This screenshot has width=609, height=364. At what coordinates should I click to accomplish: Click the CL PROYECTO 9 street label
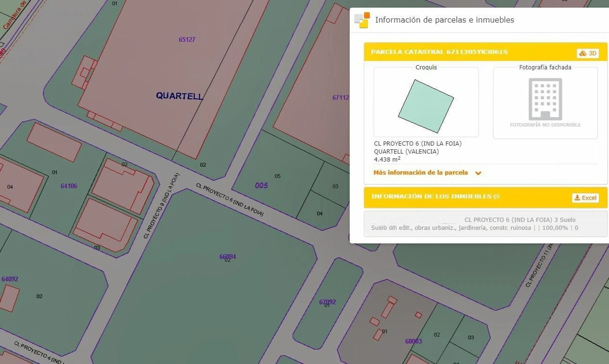point(161,206)
